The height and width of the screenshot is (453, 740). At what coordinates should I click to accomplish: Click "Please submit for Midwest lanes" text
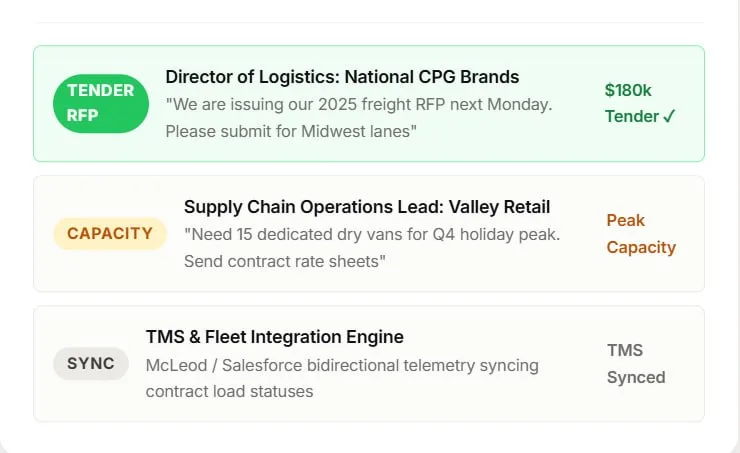[x=291, y=131]
